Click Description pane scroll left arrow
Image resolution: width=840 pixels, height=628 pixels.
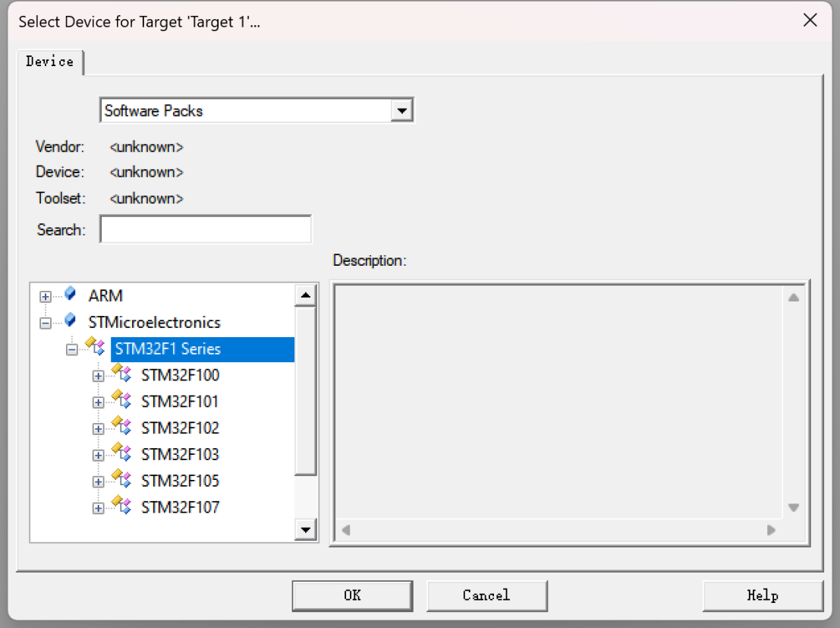point(346,530)
